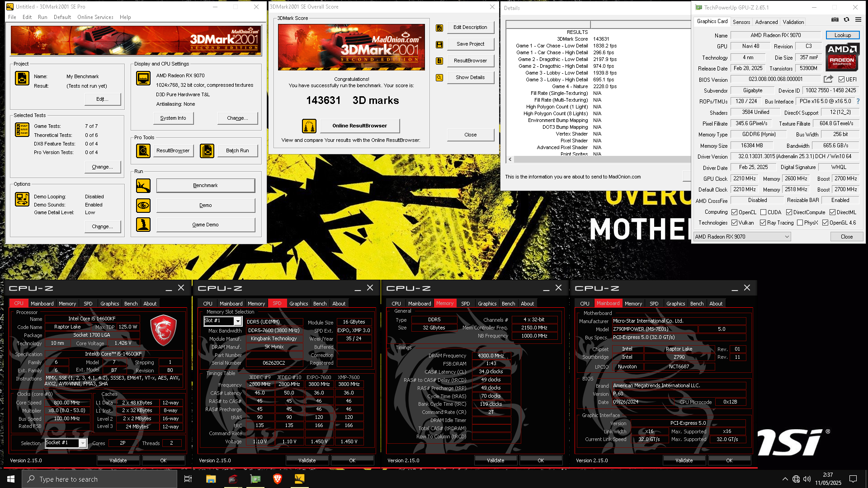Click the Show Details button
Viewport: 868px width, 488px height.
pyautogui.click(x=470, y=78)
